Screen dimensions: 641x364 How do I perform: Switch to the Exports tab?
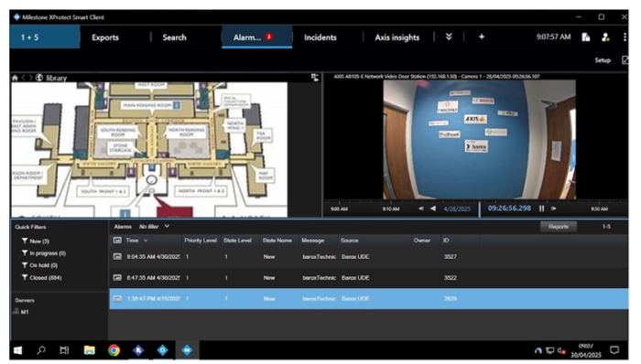pyautogui.click(x=105, y=37)
